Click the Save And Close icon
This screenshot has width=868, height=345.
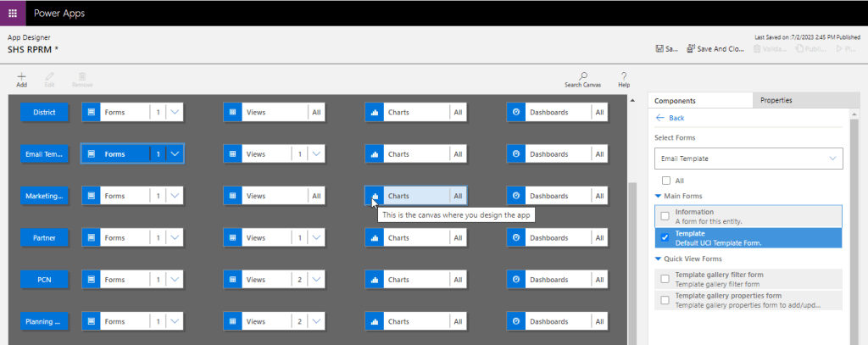pyautogui.click(x=692, y=48)
